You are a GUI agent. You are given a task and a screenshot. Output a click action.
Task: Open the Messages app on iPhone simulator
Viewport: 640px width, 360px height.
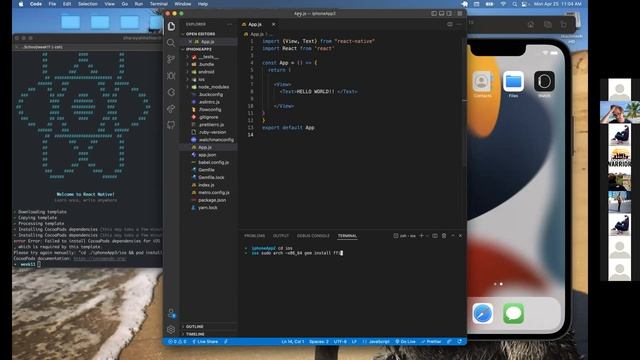[513, 313]
